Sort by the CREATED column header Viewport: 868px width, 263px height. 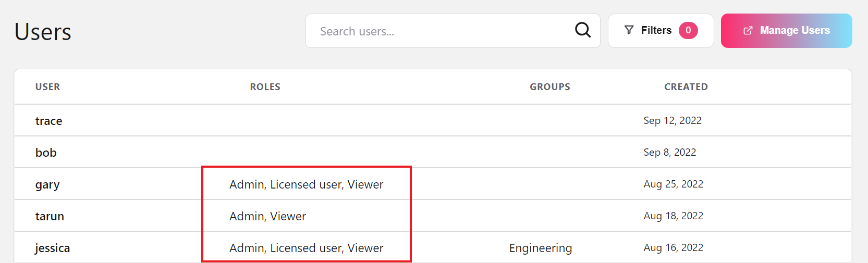686,87
